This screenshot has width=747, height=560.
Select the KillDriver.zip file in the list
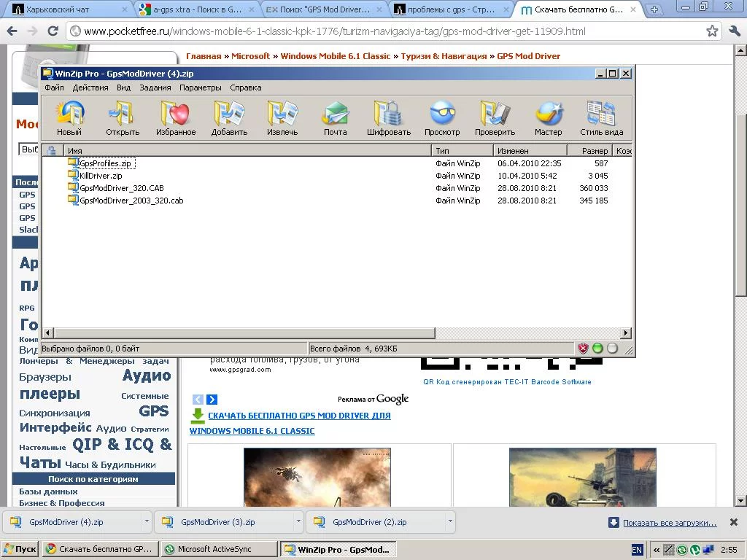(x=101, y=176)
